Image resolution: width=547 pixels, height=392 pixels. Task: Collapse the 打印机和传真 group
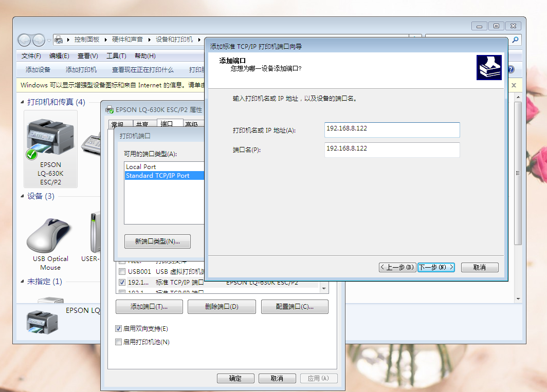(23, 102)
